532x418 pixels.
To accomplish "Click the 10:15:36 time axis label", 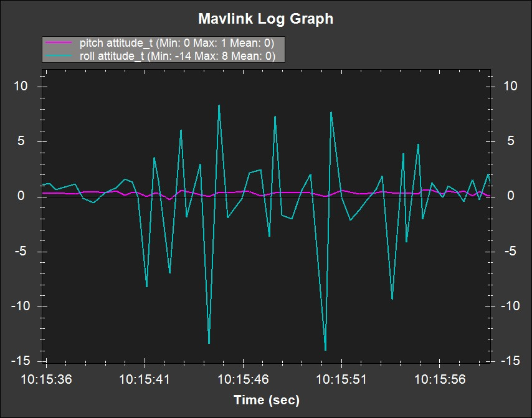I will click(47, 379).
